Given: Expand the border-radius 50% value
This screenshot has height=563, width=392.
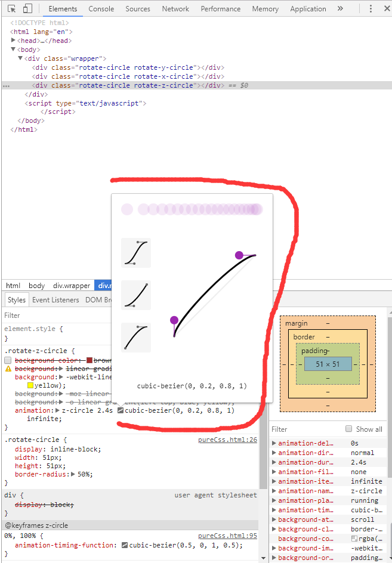Looking at the screenshot, I should (x=73, y=474).
